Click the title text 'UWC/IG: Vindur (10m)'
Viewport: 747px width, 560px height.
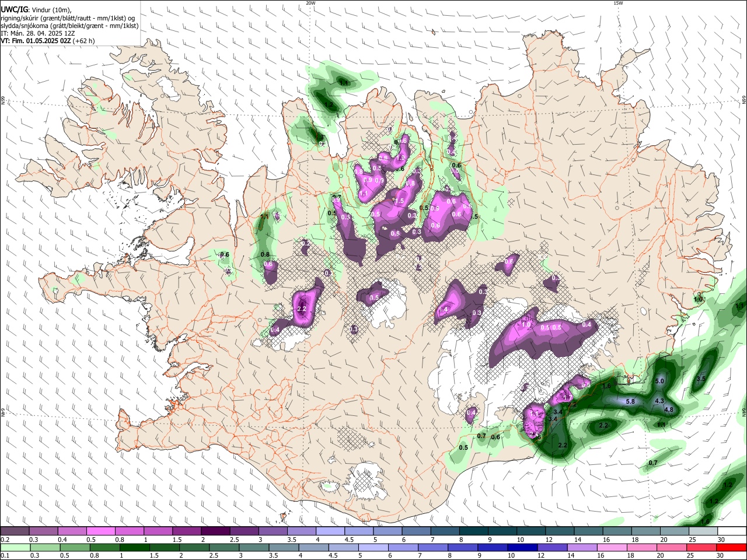point(35,9)
